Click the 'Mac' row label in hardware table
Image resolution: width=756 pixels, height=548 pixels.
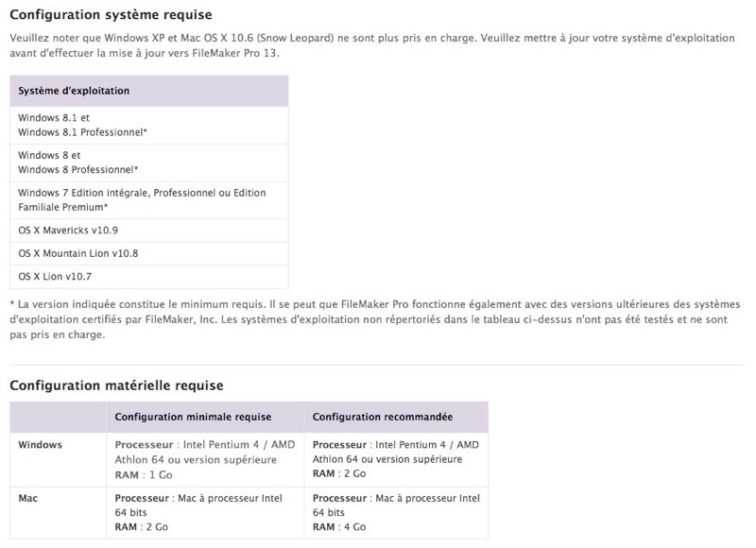pyautogui.click(x=28, y=498)
